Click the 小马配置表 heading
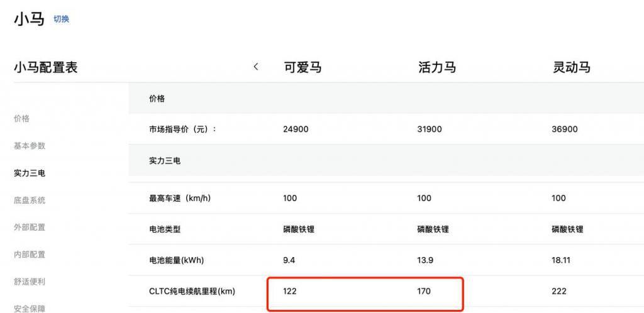Screen dimensions: 644x313 [x=45, y=67]
